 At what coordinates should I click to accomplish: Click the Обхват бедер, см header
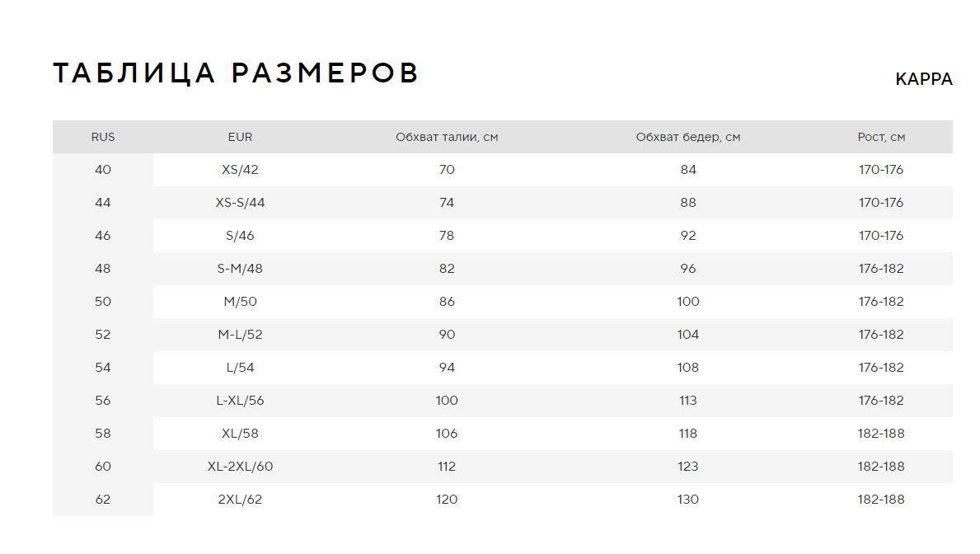(x=687, y=137)
